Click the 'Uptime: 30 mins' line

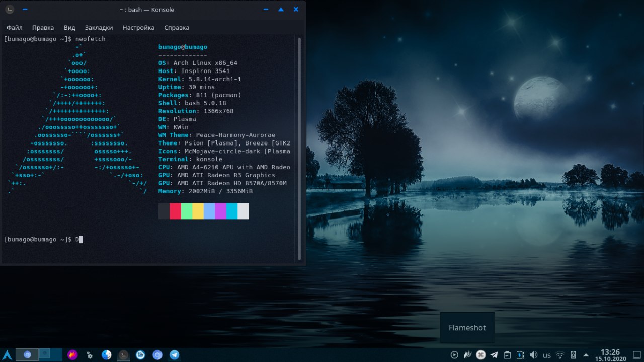[187, 87]
